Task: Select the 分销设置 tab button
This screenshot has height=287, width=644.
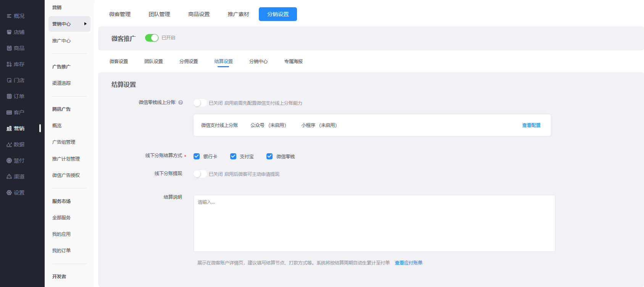Action: click(x=278, y=14)
